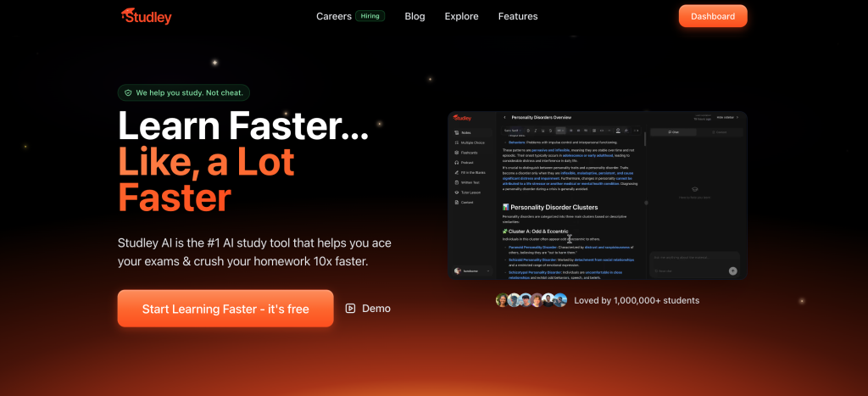Toggle bold formatting in the notes toolbar

(527, 131)
